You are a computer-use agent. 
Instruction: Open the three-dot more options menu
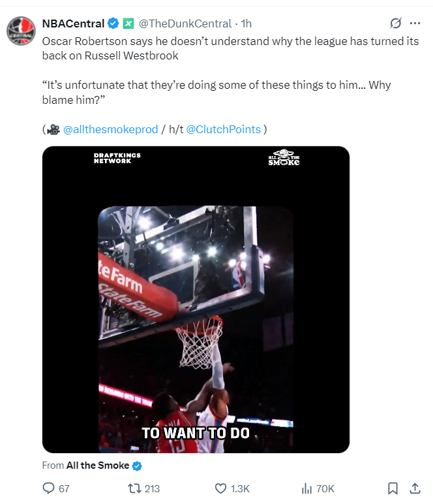pos(415,24)
